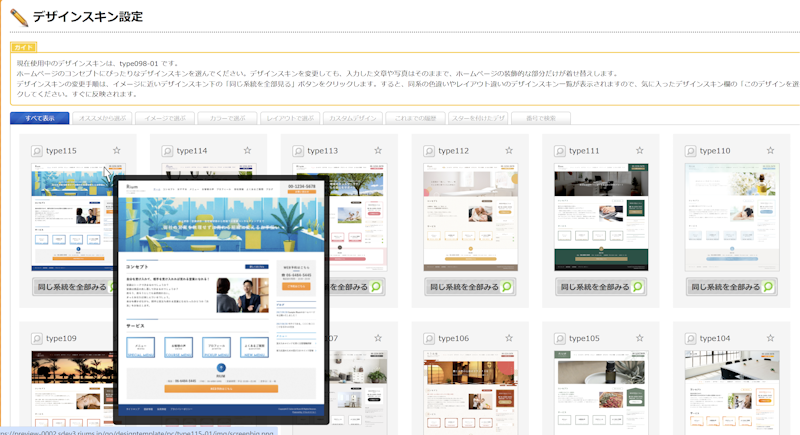Mark type111 with a star
The width and height of the screenshot is (800, 435).
click(639, 150)
